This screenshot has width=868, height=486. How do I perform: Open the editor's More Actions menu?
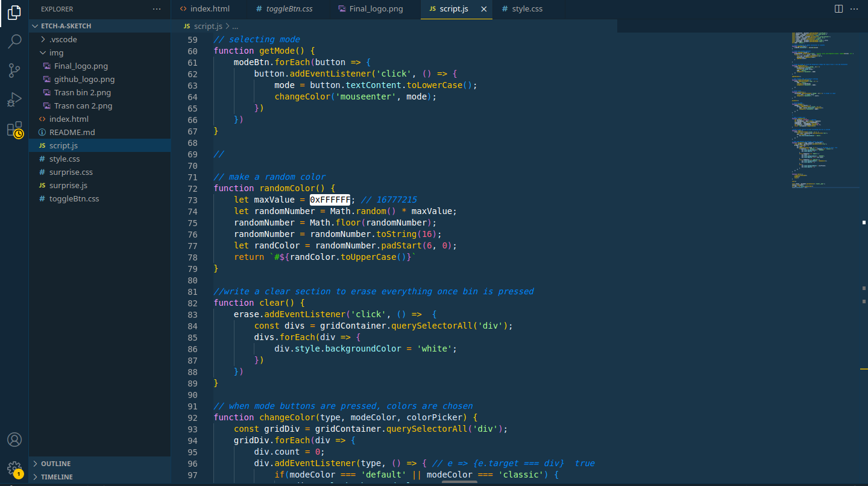[854, 9]
